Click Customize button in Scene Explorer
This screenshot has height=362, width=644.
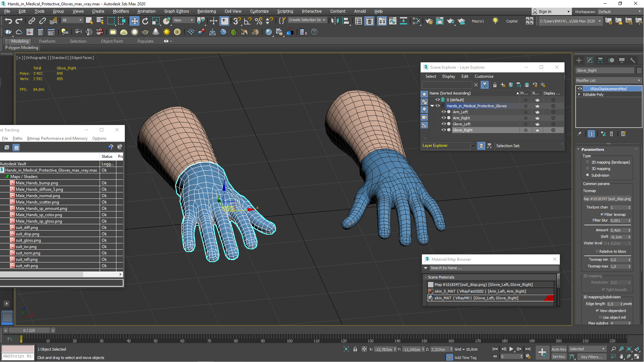click(484, 76)
